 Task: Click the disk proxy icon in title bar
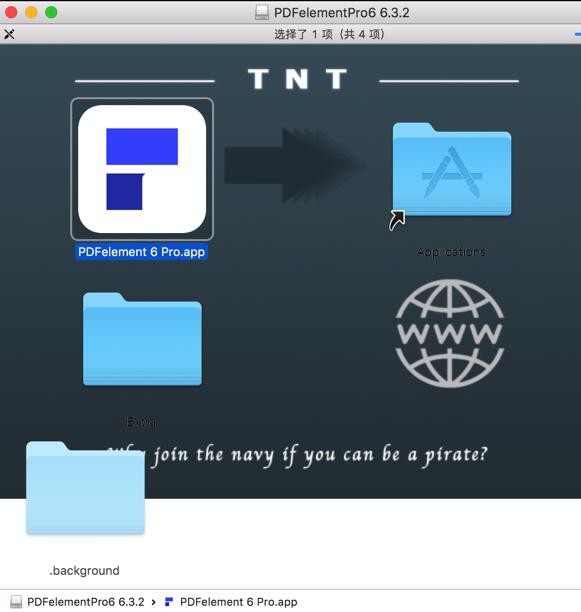[262, 12]
